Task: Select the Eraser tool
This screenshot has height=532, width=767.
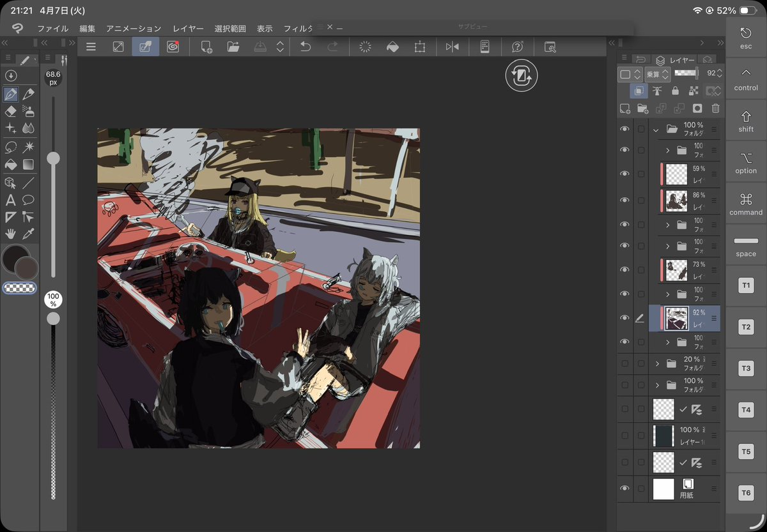Action: pyautogui.click(x=10, y=111)
